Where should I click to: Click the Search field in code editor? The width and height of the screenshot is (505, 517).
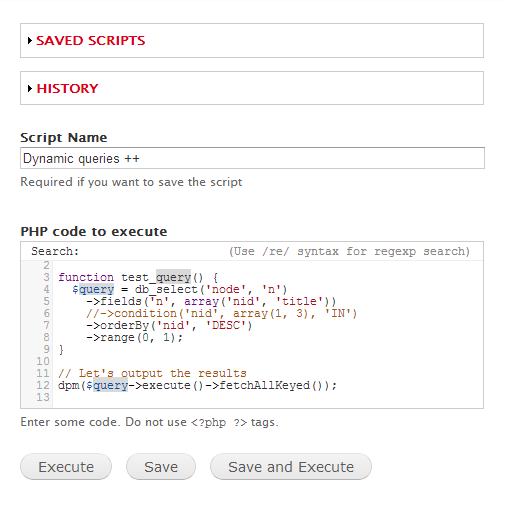(x=153, y=251)
